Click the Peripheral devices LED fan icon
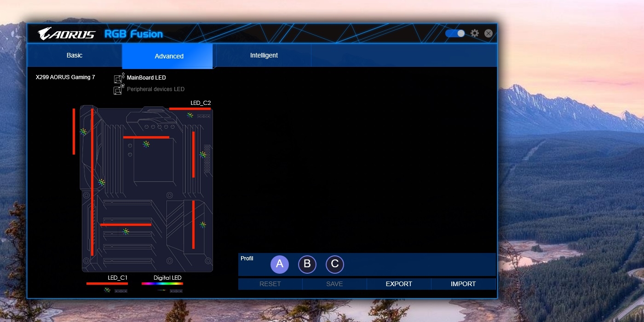The height and width of the screenshot is (322, 644). click(119, 89)
